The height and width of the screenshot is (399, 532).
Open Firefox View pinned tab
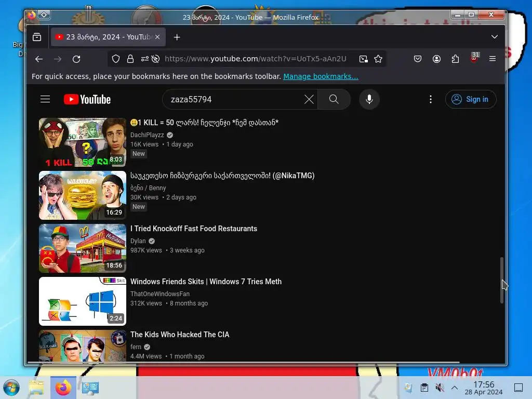[x=37, y=37]
